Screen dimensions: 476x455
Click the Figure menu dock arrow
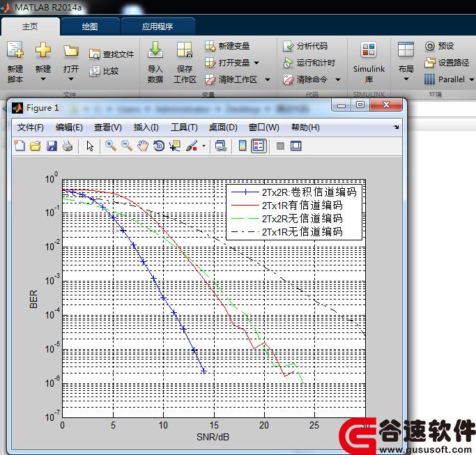tap(396, 128)
